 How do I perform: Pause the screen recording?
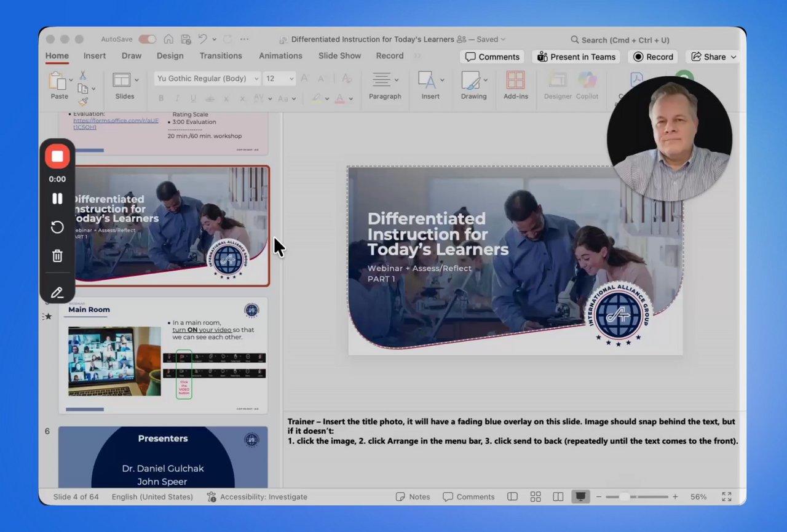tap(57, 199)
